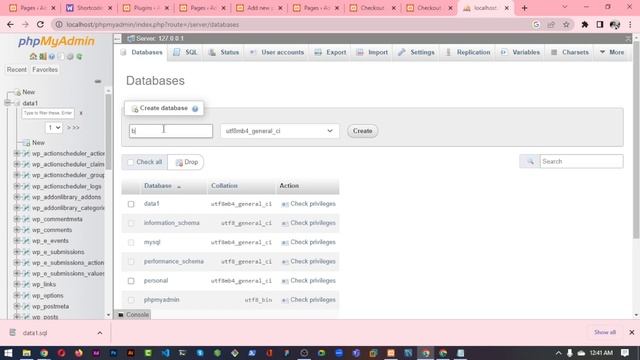The height and width of the screenshot is (360, 640).
Task: Open Firefox from the taskbar
Action: (79, 353)
